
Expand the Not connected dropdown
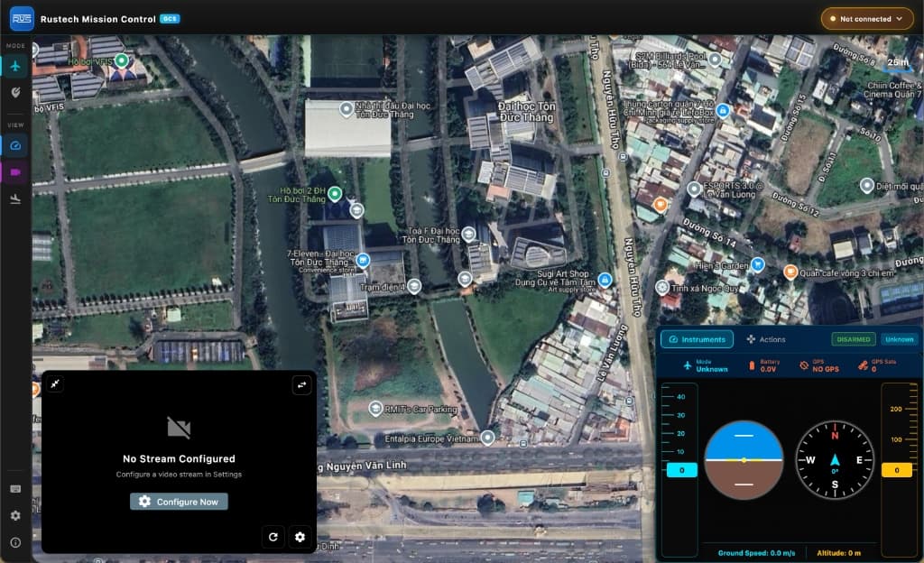tap(866, 18)
